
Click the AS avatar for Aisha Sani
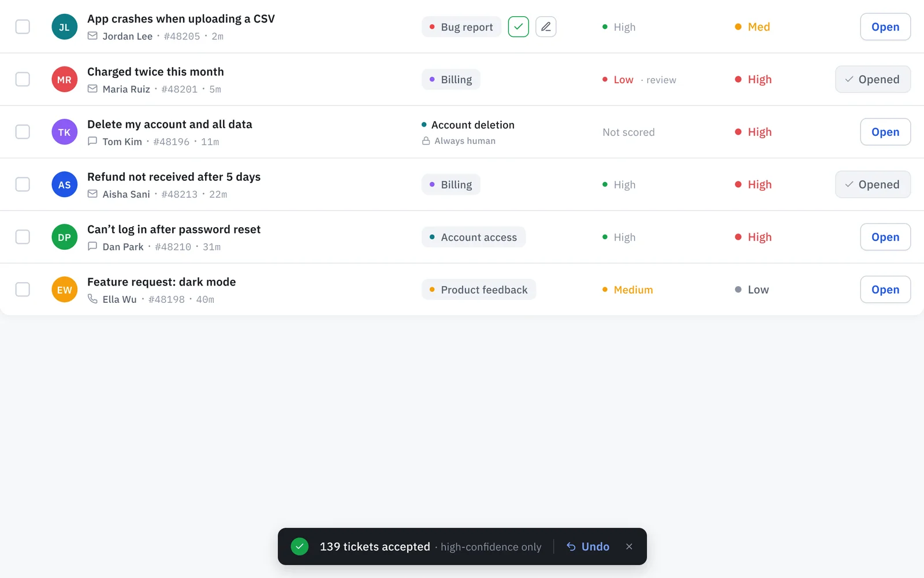64,184
